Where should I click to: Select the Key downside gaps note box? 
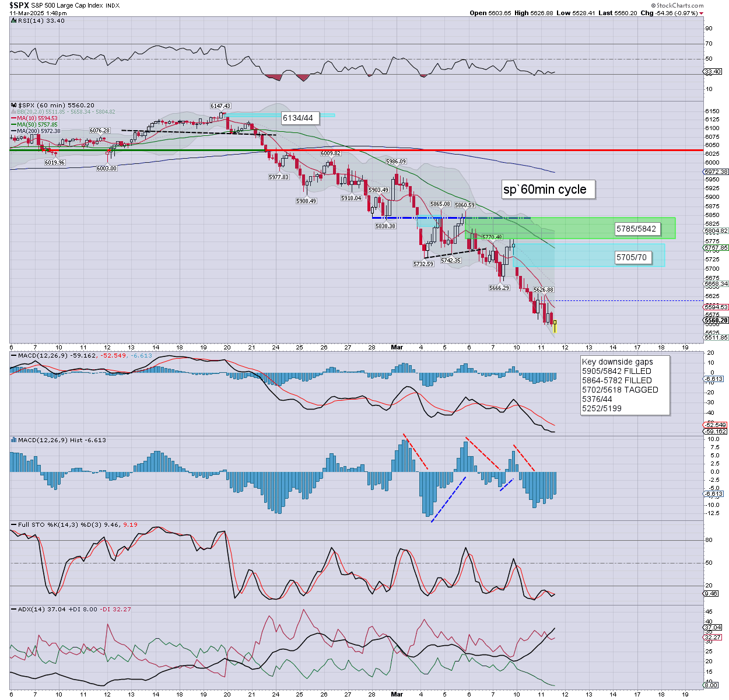point(625,385)
